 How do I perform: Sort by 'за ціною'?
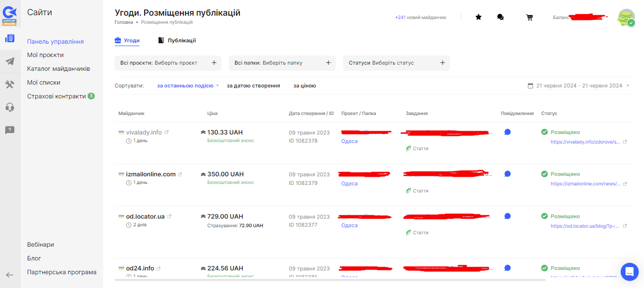tap(305, 86)
